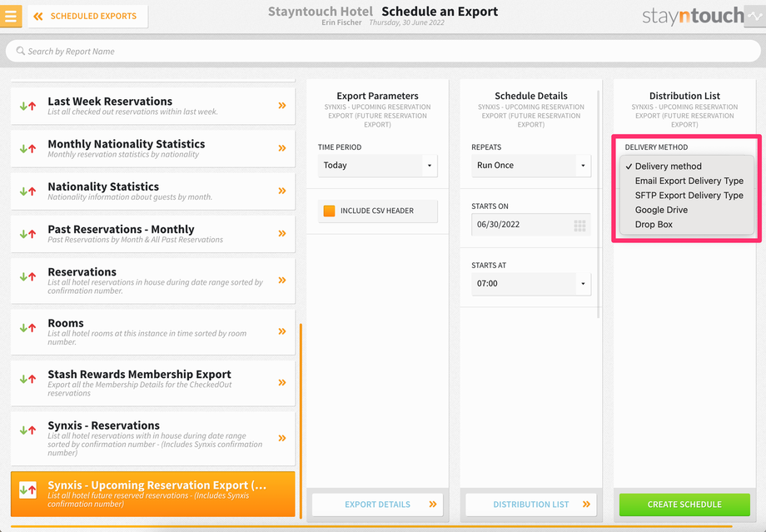Click the search magnifier icon
The height and width of the screenshot is (532, 766).
click(21, 51)
